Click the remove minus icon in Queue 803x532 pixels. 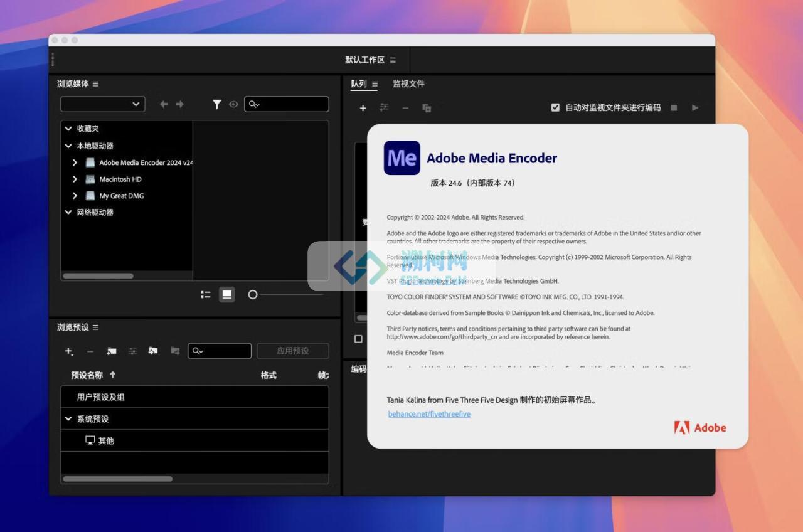tap(405, 108)
